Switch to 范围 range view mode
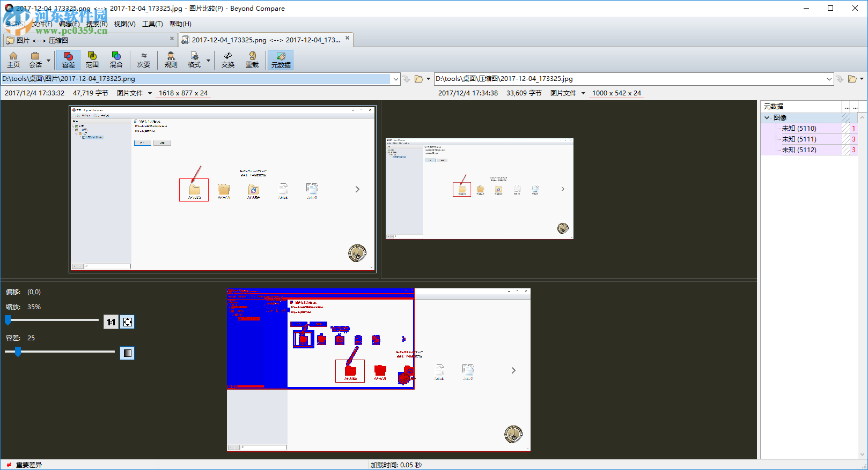Image resolution: width=868 pixels, height=470 pixels. coord(92,60)
